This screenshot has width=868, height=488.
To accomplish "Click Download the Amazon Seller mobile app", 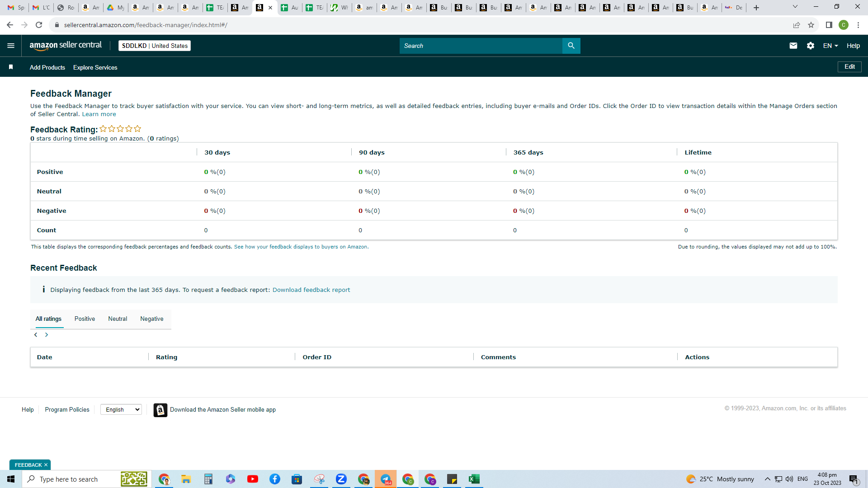I will 223,409.
